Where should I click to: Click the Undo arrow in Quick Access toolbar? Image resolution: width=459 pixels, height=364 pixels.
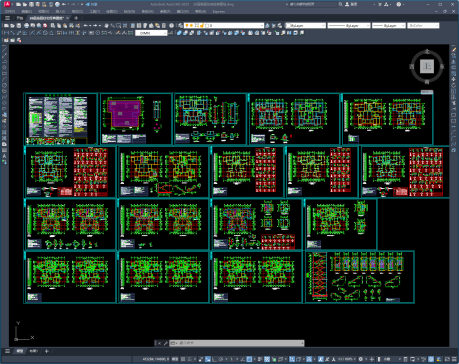64,4
